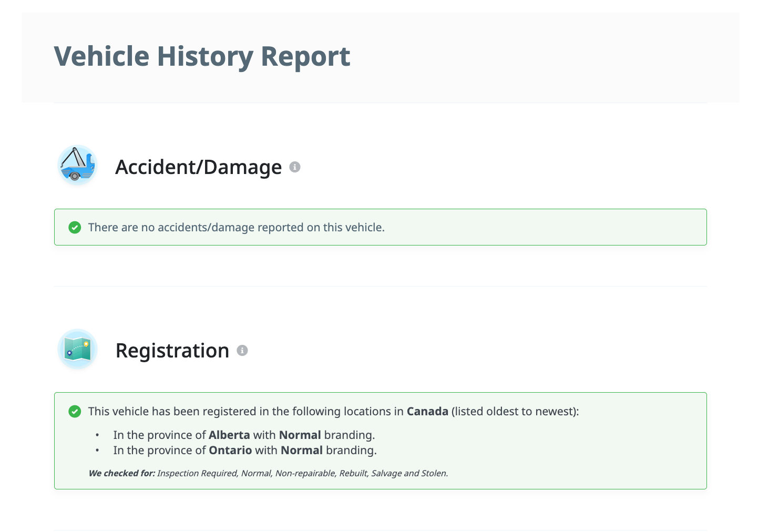Click the "We checked for:" label
Screen dimensions: 758x532
coord(121,474)
